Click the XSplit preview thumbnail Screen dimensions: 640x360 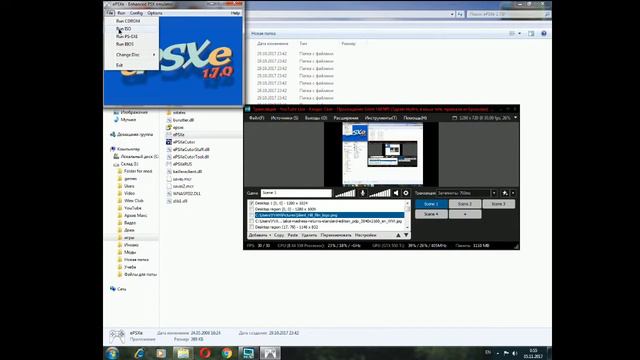pos(382,154)
